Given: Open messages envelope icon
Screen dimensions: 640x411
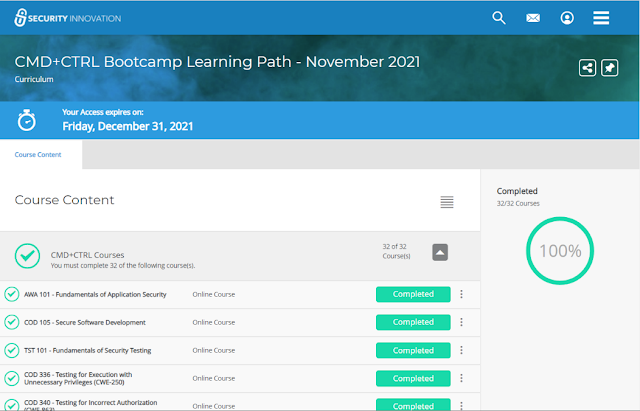Looking at the screenshot, I should pyautogui.click(x=533, y=18).
